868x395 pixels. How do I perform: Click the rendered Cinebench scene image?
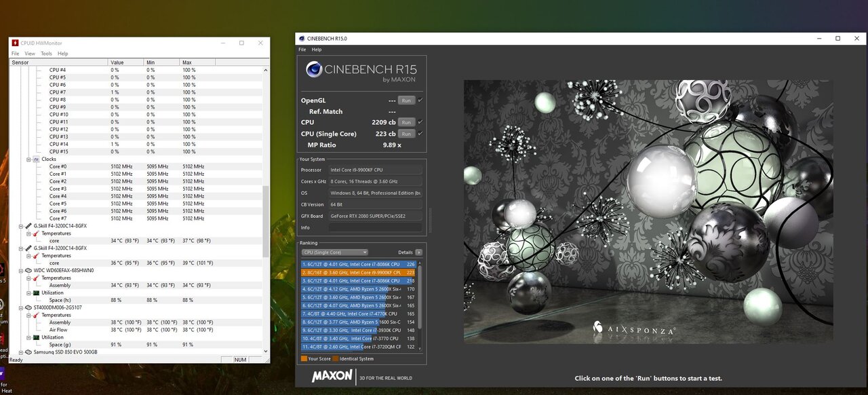(x=648, y=211)
